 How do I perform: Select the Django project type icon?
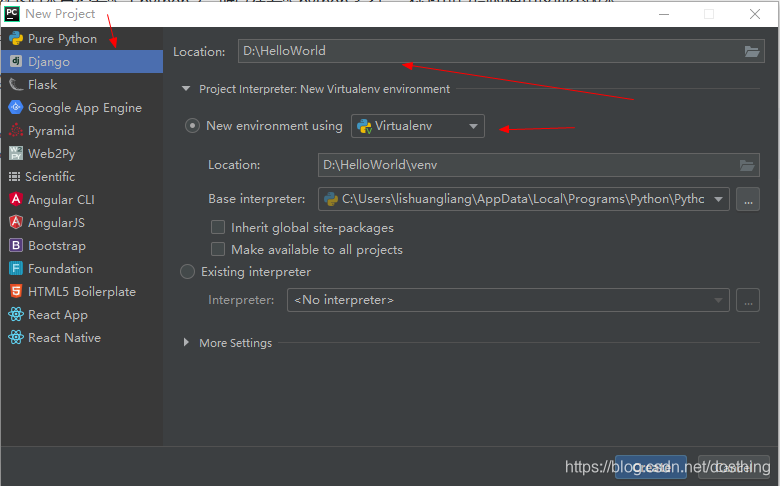(x=16, y=61)
